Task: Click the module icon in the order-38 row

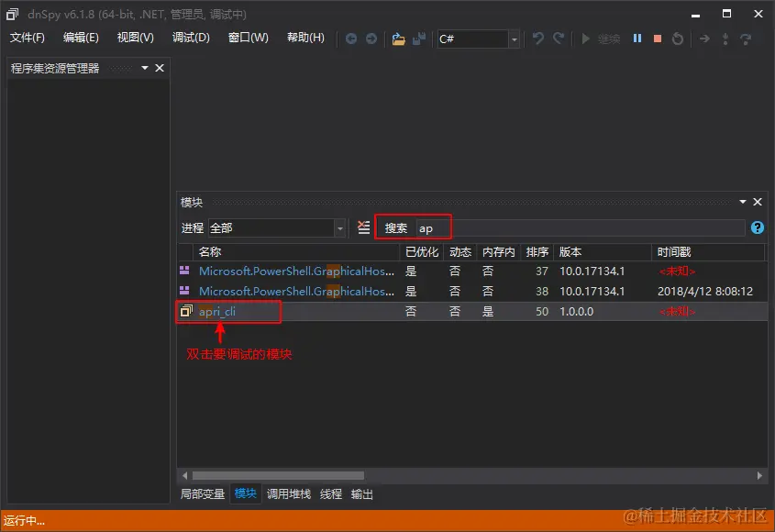Action: (x=184, y=291)
